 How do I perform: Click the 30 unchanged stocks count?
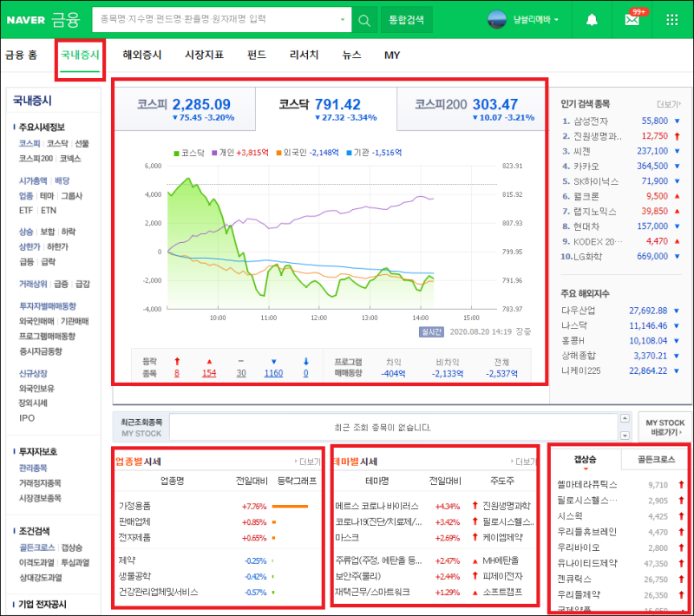(241, 373)
